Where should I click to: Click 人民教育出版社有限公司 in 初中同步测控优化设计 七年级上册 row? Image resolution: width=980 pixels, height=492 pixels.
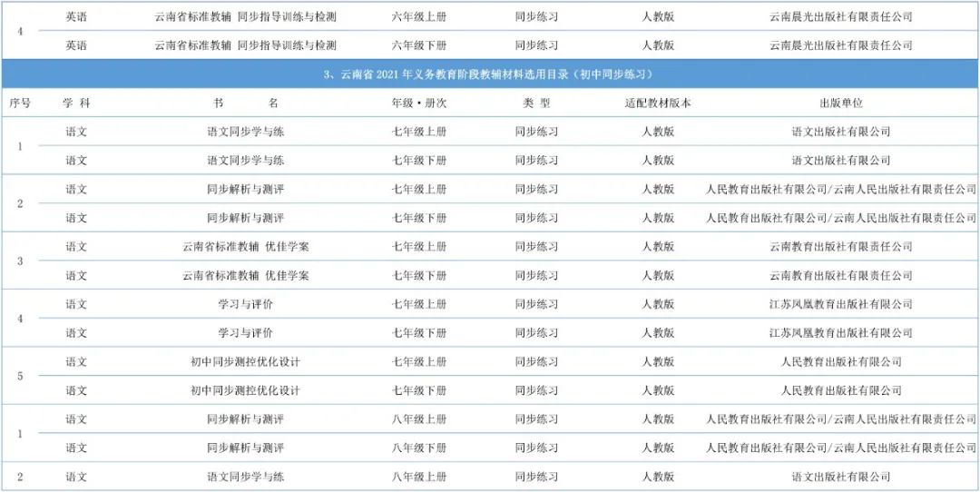point(841,362)
